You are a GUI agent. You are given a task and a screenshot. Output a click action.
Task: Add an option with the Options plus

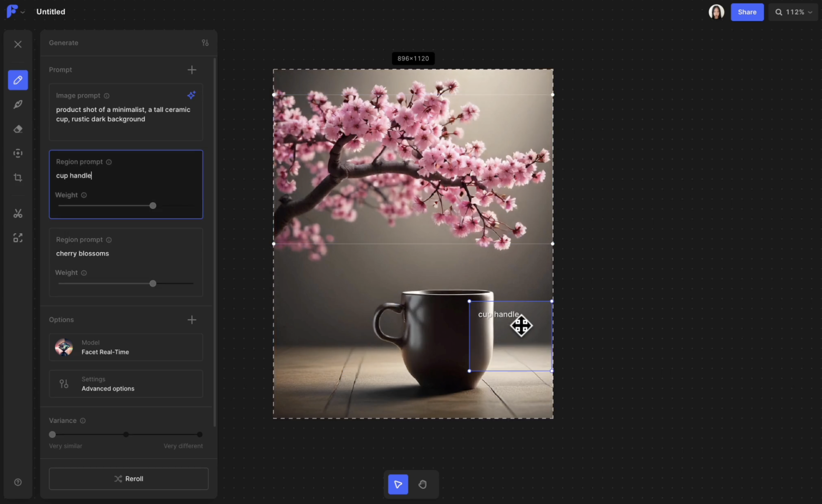click(192, 320)
